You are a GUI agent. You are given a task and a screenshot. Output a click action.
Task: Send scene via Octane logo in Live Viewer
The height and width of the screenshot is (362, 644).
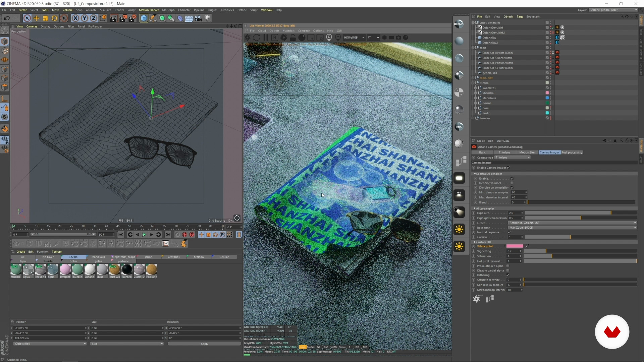(x=248, y=38)
